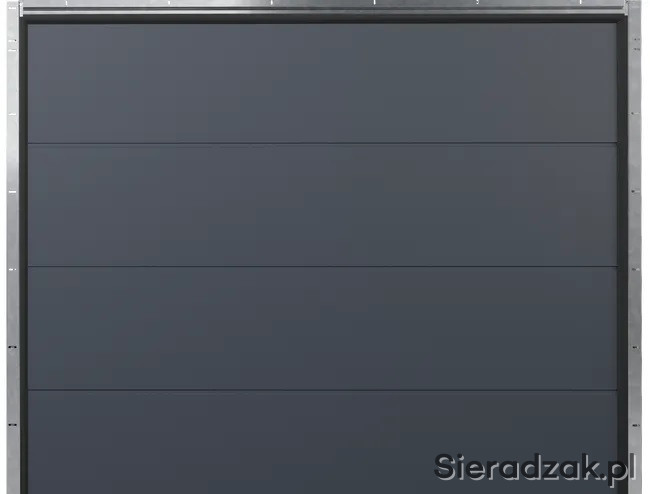This screenshot has width=650, height=494.
Task: Click the seam between third and bottom panels
Action: click(322, 390)
